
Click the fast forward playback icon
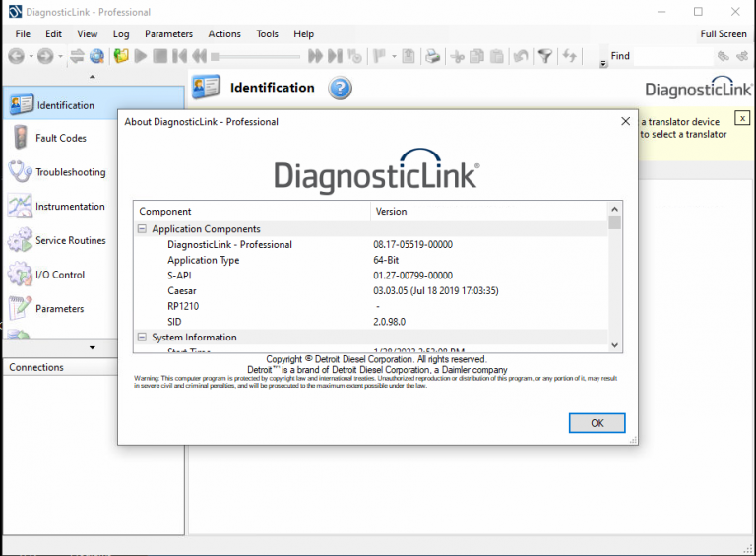(315, 56)
